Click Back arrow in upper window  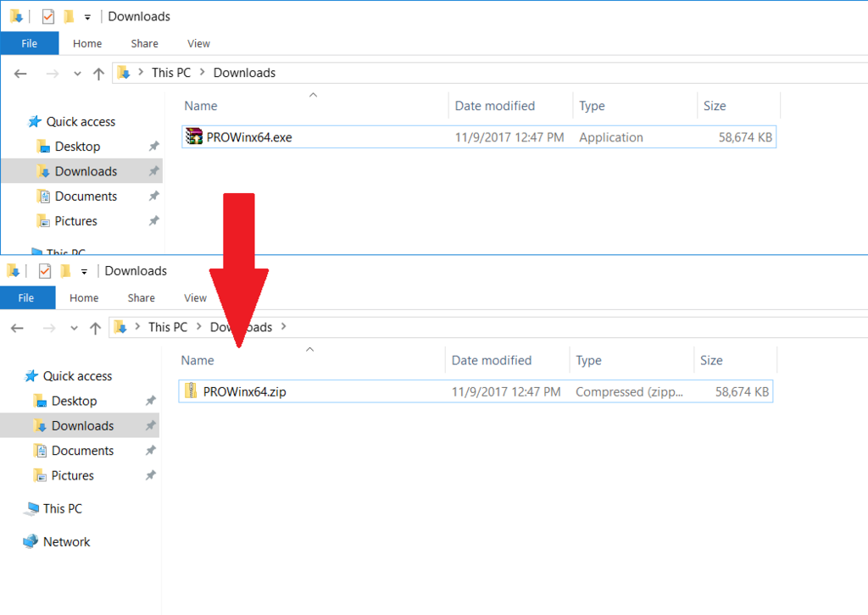[x=20, y=74]
